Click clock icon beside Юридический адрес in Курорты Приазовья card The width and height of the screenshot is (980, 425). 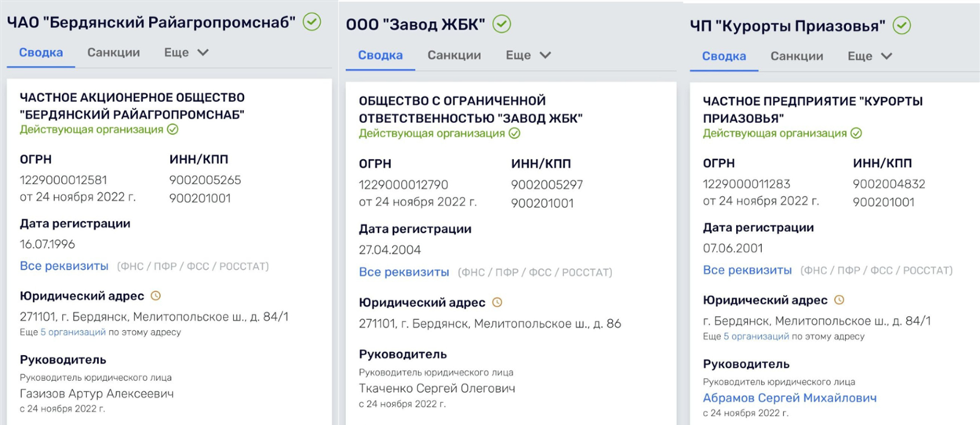pos(839,300)
